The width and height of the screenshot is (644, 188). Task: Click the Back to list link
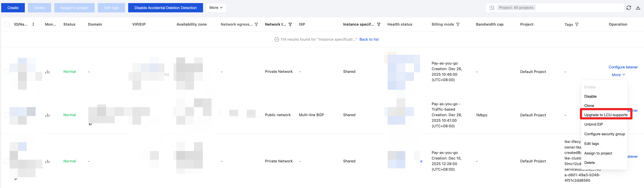(369, 39)
